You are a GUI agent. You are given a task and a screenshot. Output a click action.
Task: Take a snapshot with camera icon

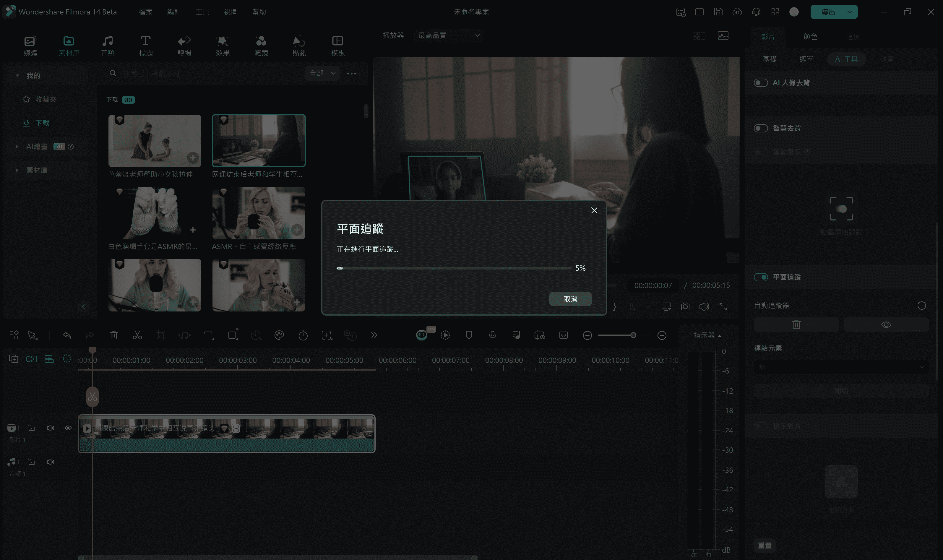pos(685,306)
